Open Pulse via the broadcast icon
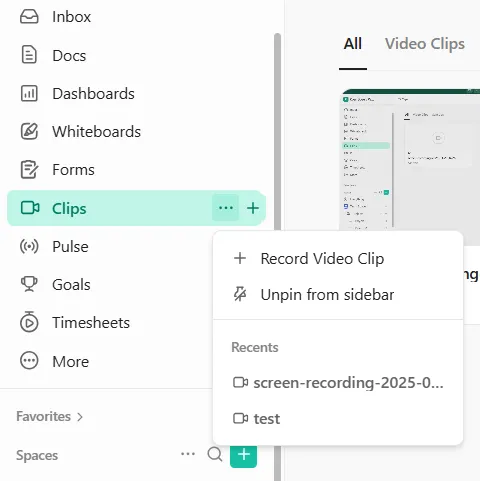 click(29, 246)
